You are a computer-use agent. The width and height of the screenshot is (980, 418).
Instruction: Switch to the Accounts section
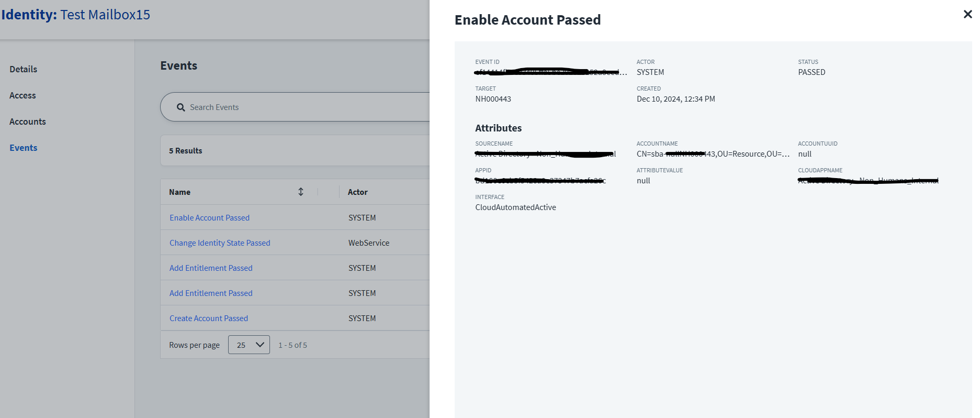coord(28,122)
